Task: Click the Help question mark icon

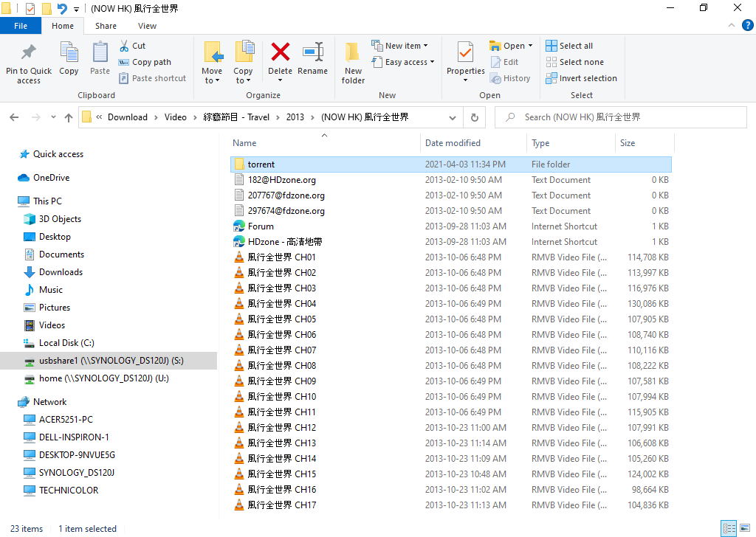Action: click(747, 26)
